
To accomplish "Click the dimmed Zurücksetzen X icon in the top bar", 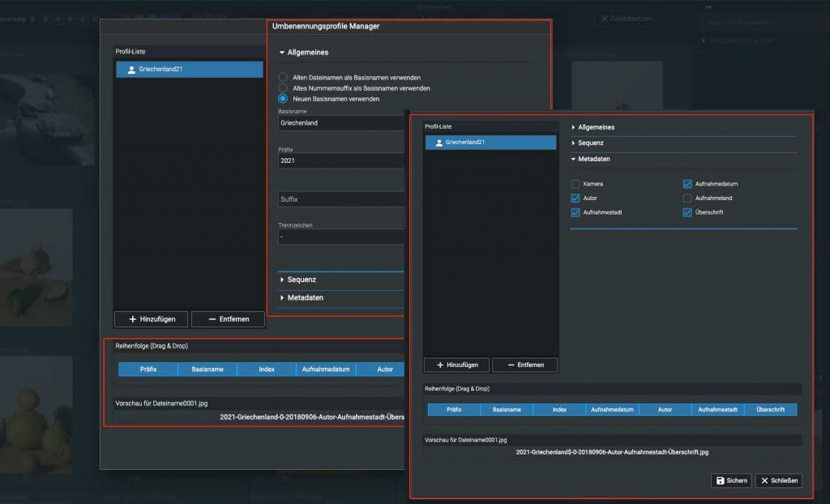I will click(x=604, y=18).
